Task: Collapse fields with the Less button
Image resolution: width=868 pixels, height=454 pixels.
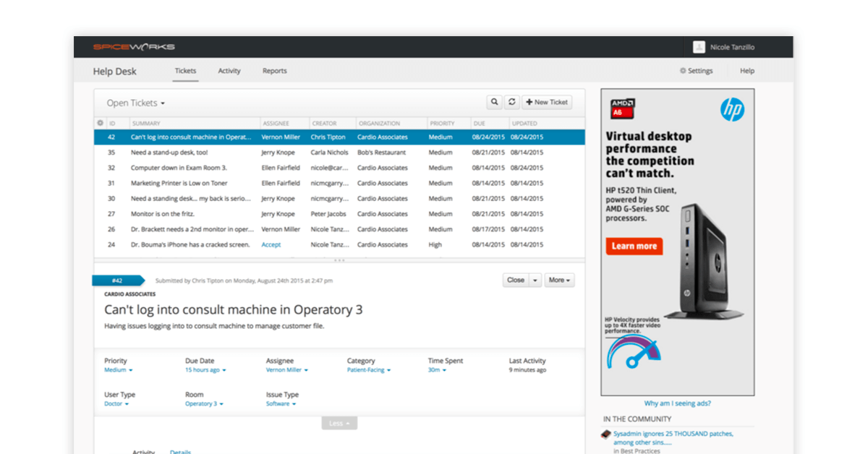Action: pos(339,423)
